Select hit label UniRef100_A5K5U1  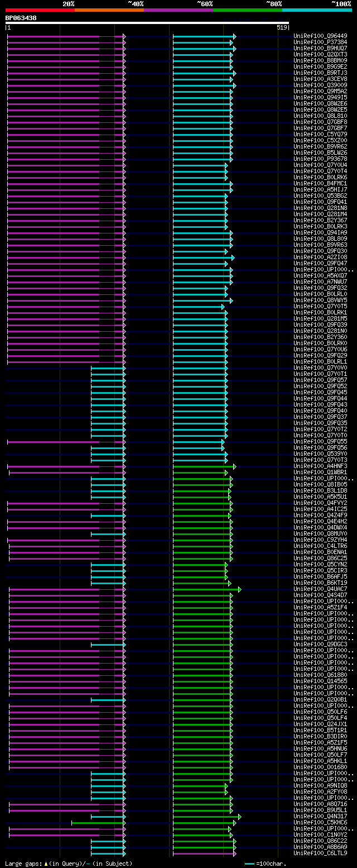click(320, 497)
